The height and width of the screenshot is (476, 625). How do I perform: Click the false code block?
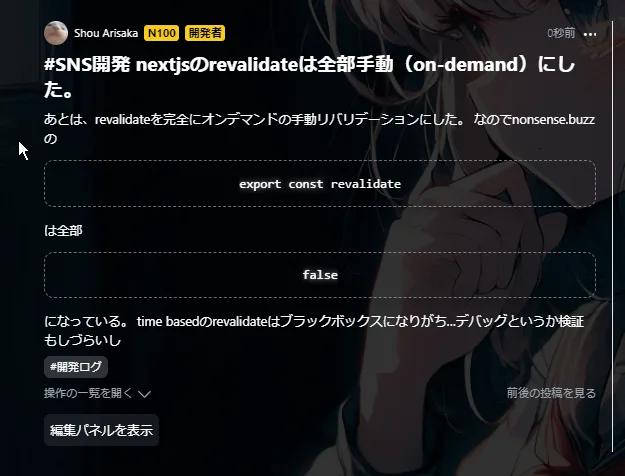pos(320,275)
